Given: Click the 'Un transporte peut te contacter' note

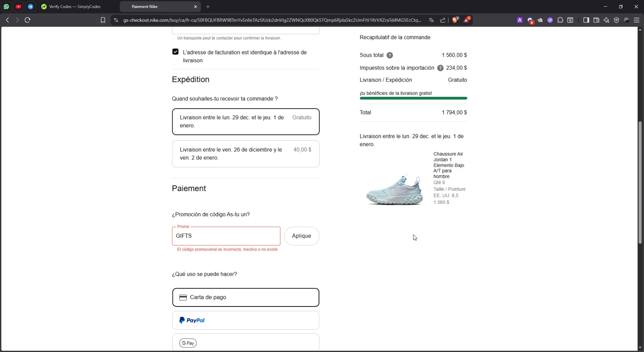Looking at the screenshot, I should pyautogui.click(x=229, y=38).
